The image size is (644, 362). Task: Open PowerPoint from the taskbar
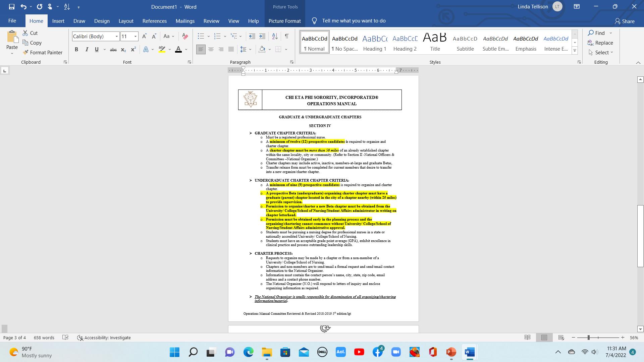(x=451, y=352)
